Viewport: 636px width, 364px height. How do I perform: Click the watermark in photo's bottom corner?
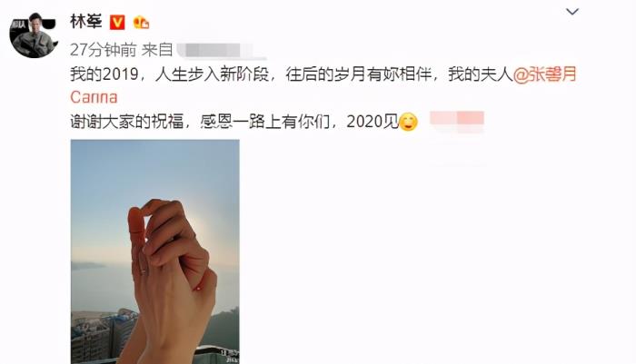click(230, 357)
